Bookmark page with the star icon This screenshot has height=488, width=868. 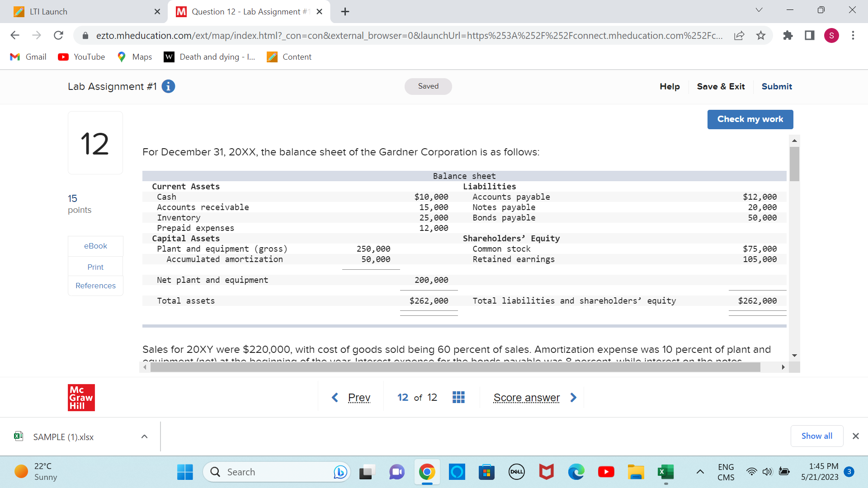[x=761, y=35]
